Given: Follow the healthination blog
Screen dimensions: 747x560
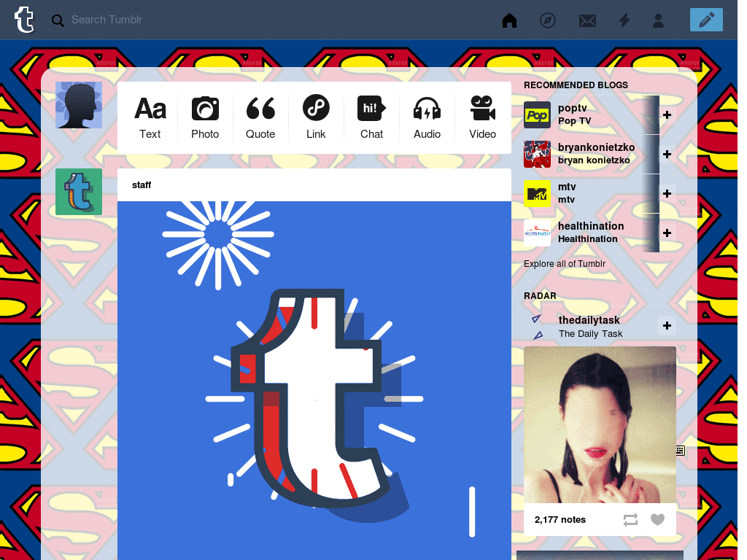Looking at the screenshot, I should coord(667,233).
